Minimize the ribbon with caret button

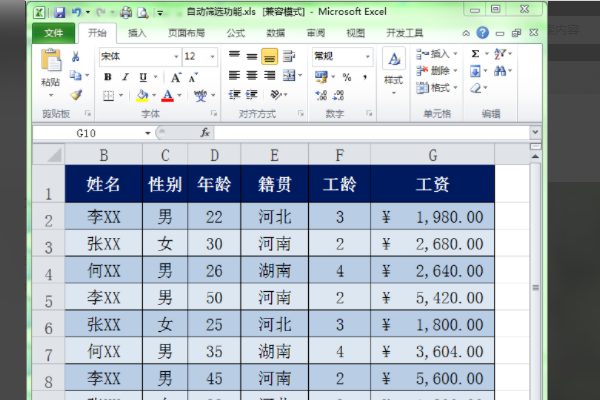[x=466, y=33]
